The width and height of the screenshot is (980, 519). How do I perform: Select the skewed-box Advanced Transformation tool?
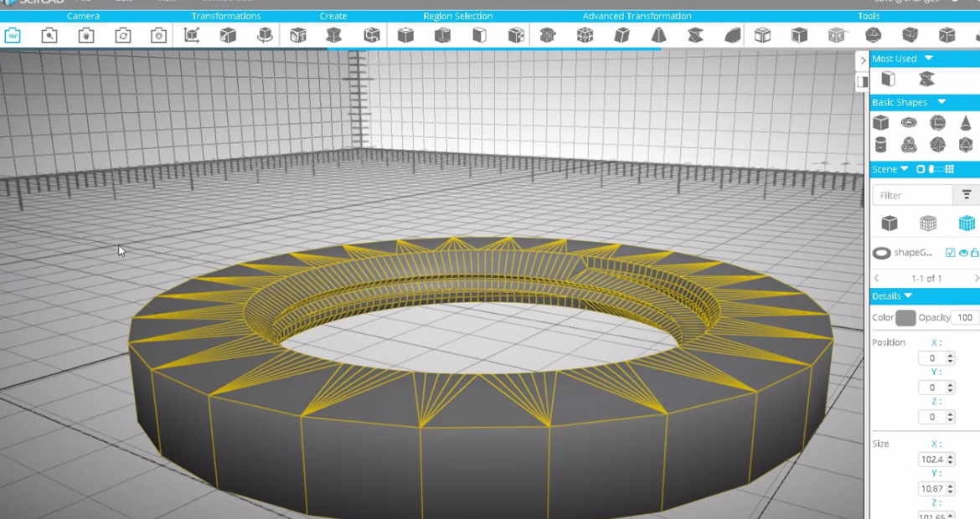622,36
